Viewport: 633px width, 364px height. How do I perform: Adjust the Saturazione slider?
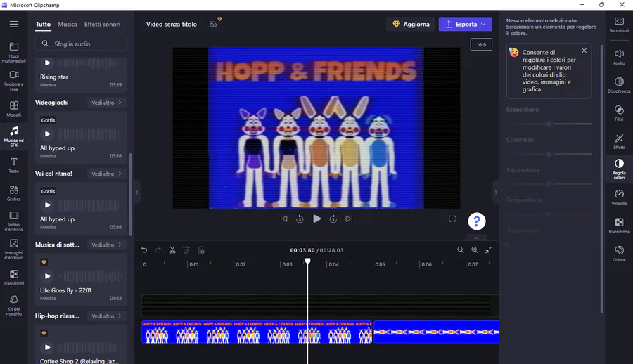[549, 184]
